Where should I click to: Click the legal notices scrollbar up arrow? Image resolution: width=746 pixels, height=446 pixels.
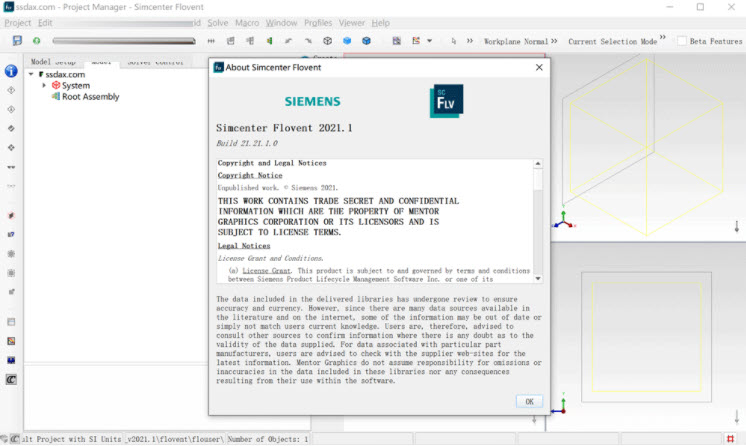point(538,163)
